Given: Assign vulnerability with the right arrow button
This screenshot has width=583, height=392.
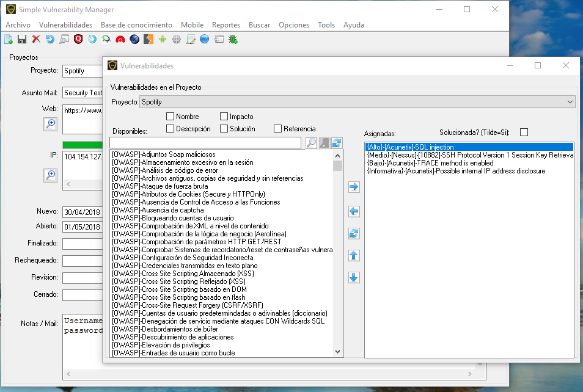Looking at the screenshot, I should (x=354, y=187).
